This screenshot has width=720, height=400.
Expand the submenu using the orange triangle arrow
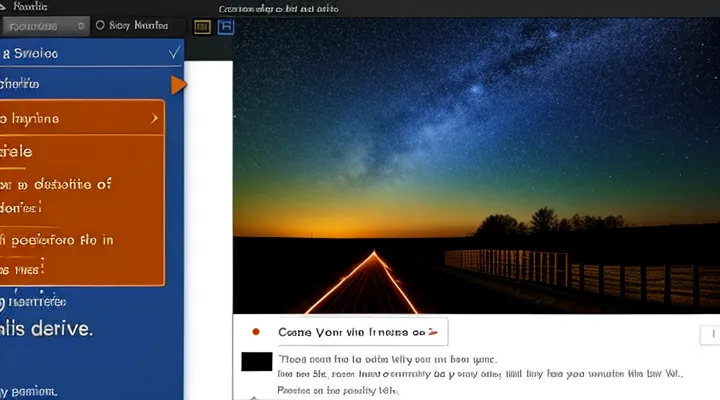[x=178, y=85]
